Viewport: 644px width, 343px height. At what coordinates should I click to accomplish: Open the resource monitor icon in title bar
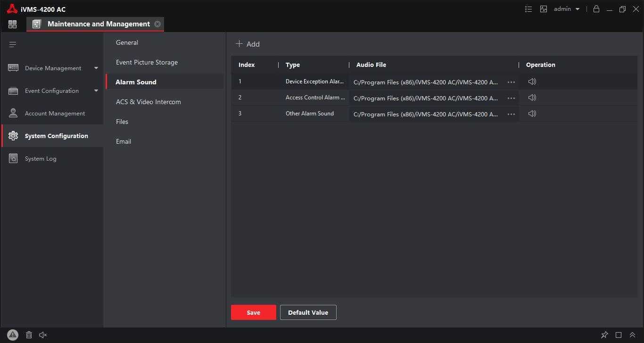tap(544, 9)
